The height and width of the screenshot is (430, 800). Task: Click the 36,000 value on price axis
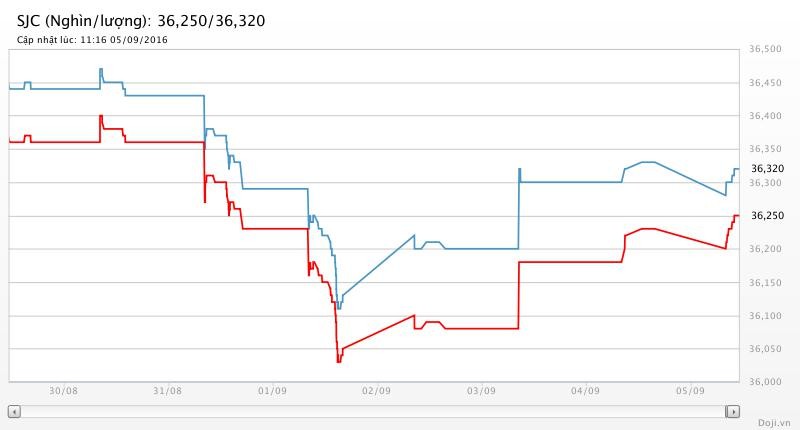tap(764, 381)
